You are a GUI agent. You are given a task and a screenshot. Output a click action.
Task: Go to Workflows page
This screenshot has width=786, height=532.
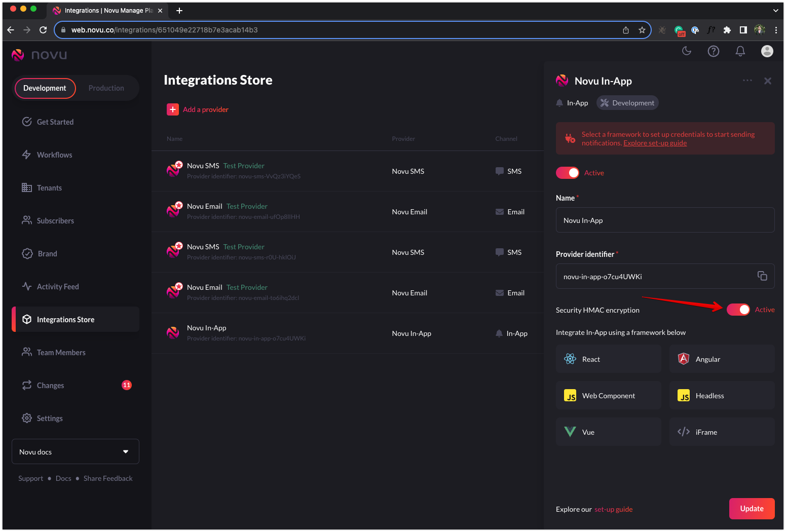(76, 155)
